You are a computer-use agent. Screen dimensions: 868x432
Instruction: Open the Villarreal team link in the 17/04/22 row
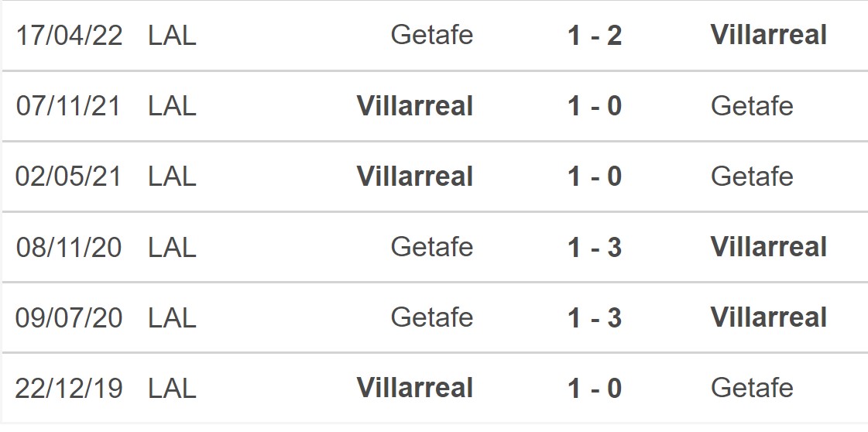pyautogui.click(x=768, y=36)
